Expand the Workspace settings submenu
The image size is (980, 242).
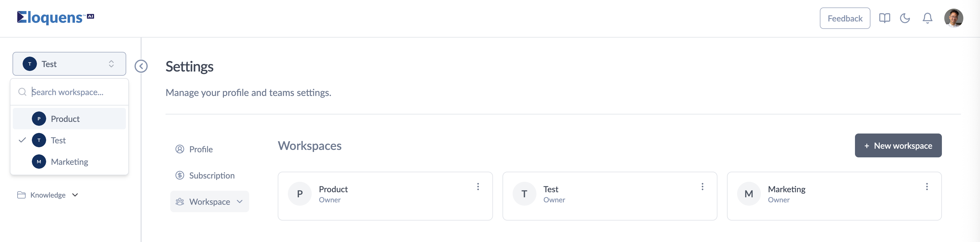point(210,201)
